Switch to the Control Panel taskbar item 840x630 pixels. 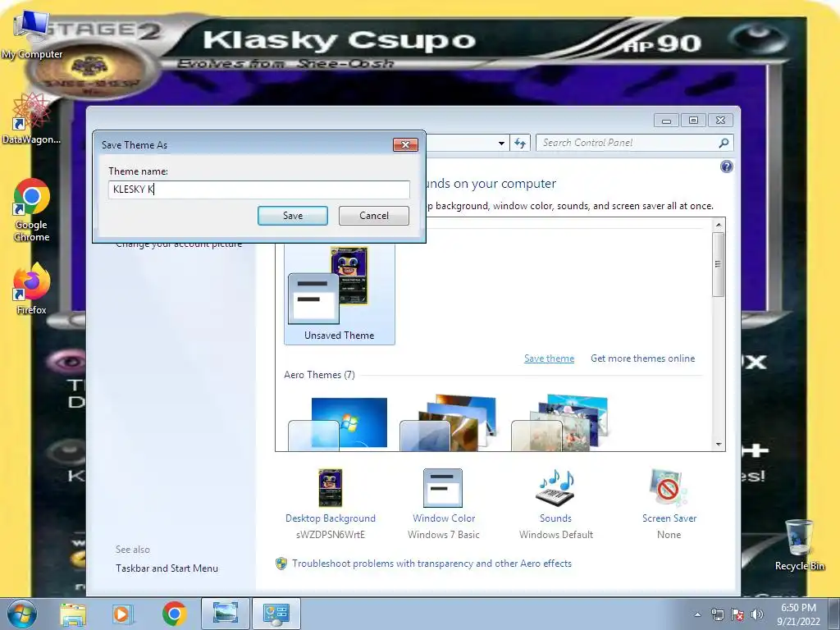pyautogui.click(x=276, y=614)
